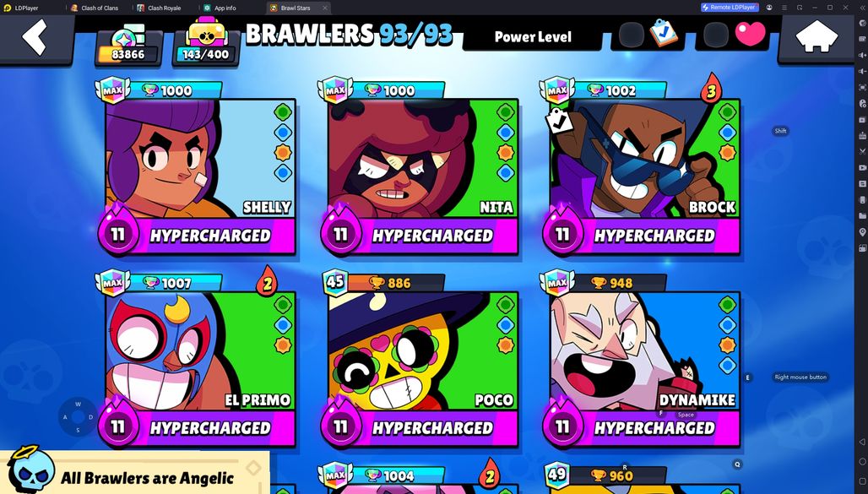This screenshot has width=868, height=494.
Task: Click the All Brawlers are Angelic banner
Action: tap(134, 472)
